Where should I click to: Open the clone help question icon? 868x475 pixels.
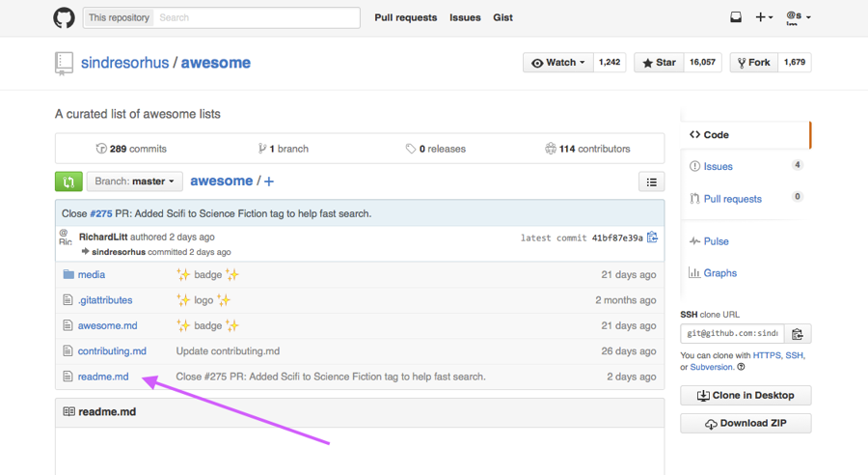[x=741, y=367]
